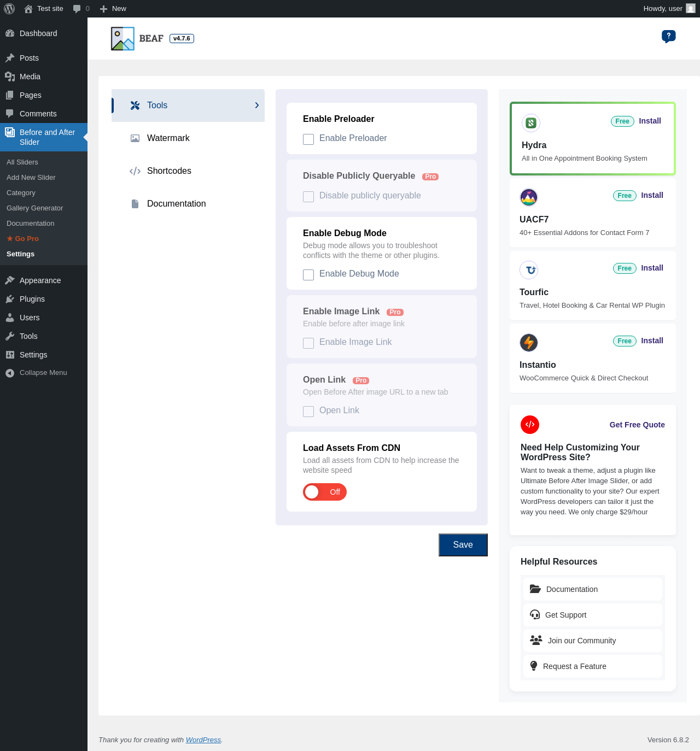The image size is (700, 751).
Task: Open comments bubble in admin bar
Action: 77,9
